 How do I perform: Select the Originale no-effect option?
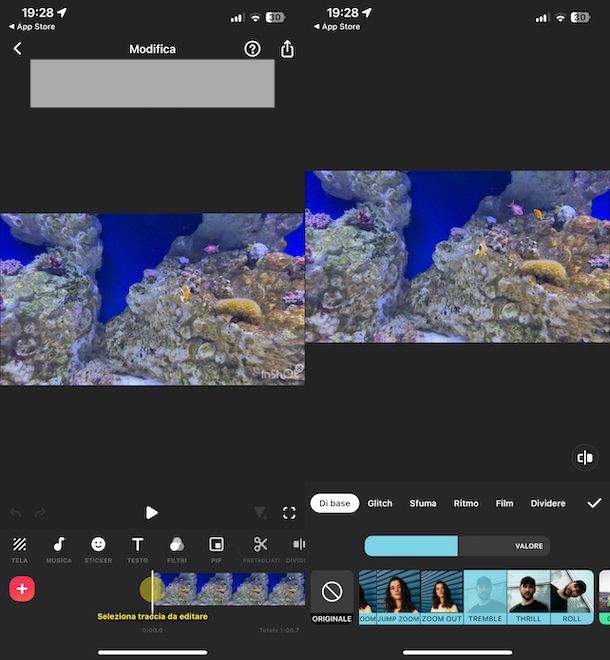click(332, 597)
